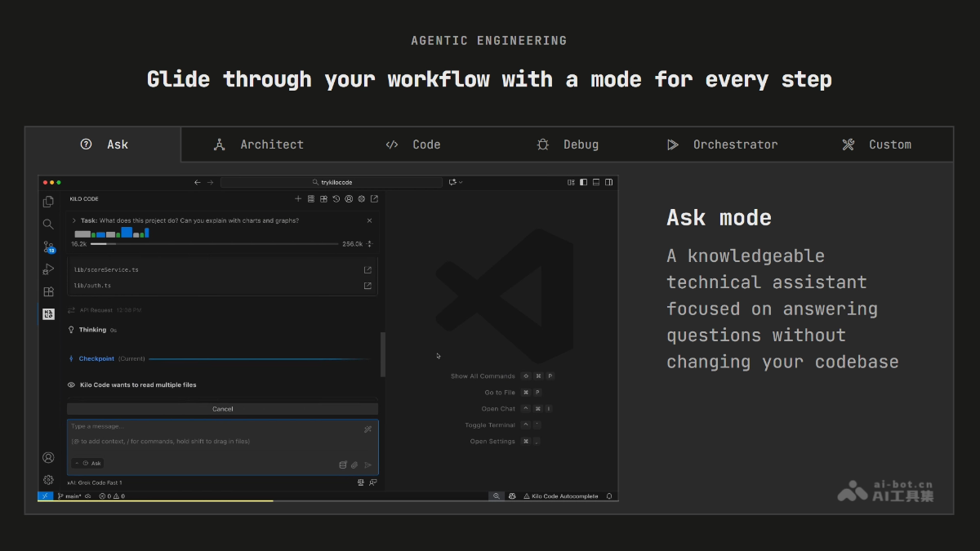This screenshot has height=551, width=980.
Task: Switch to the Architect mode tab
Action: click(259, 144)
